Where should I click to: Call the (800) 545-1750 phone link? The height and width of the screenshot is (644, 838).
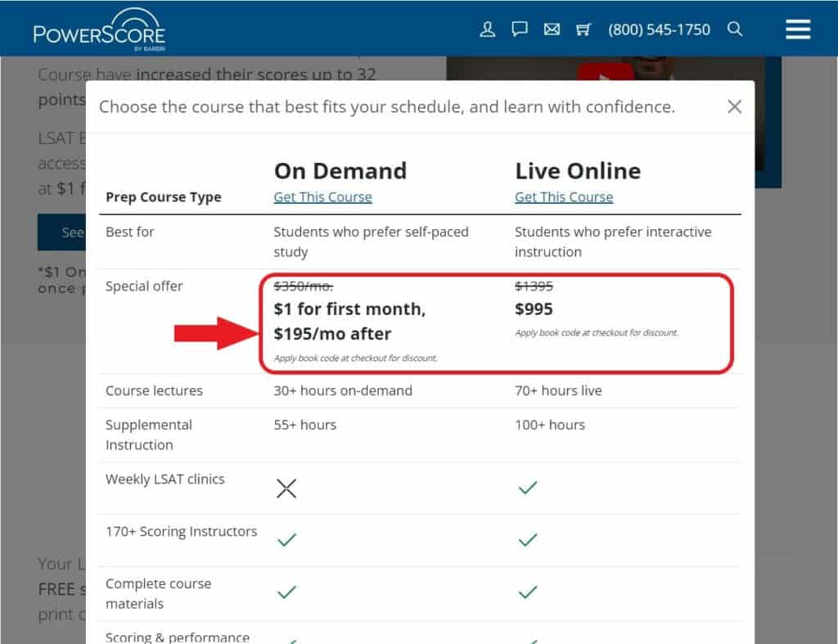point(659,29)
